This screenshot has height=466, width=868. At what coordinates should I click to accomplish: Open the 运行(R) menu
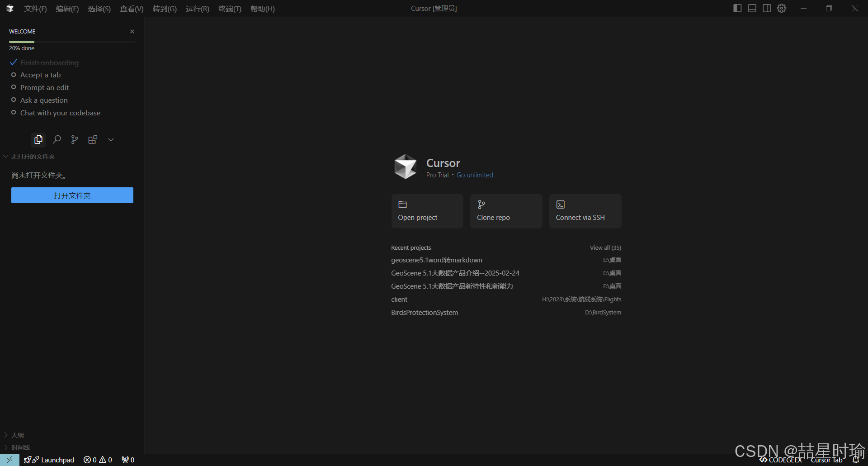pyautogui.click(x=198, y=9)
